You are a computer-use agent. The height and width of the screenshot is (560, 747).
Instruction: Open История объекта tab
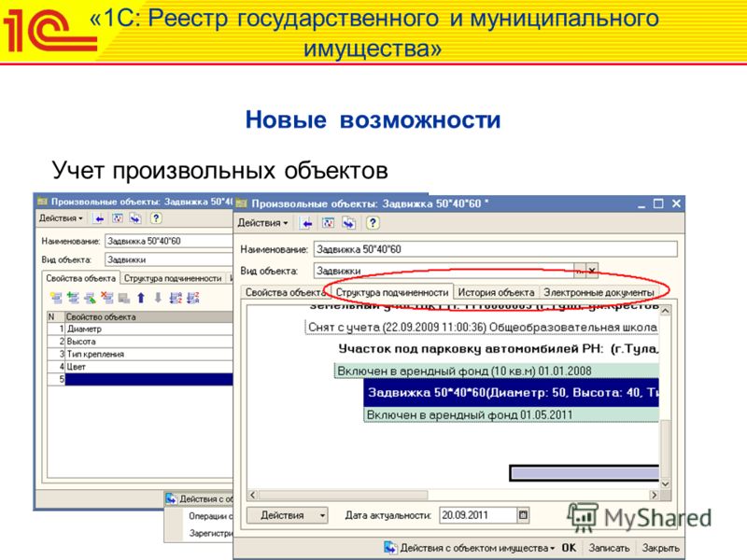pyautogui.click(x=496, y=292)
